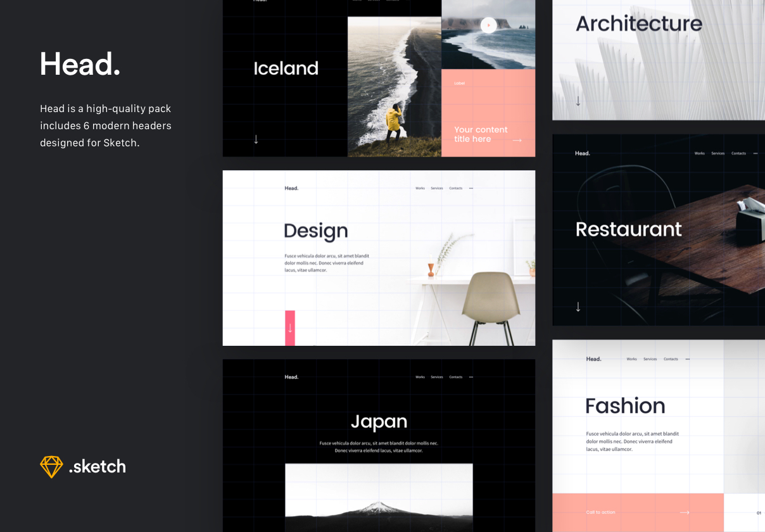Select Works in the Restaurant header nav

point(700,153)
